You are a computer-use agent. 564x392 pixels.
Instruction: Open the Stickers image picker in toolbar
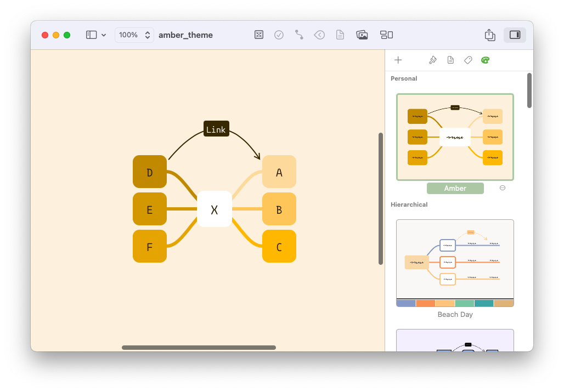362,35
